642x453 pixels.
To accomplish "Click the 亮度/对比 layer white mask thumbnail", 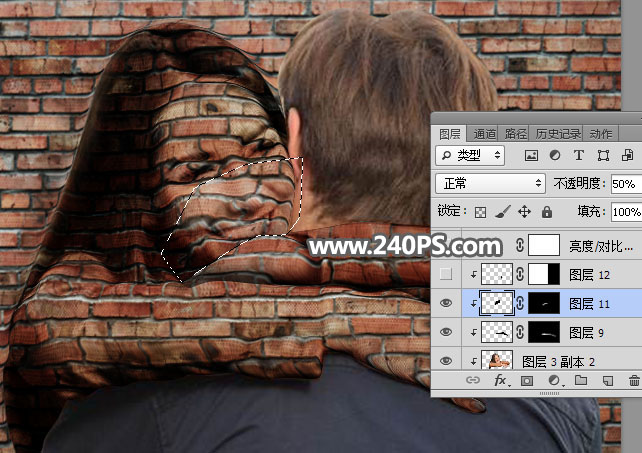I will point(544,245).
